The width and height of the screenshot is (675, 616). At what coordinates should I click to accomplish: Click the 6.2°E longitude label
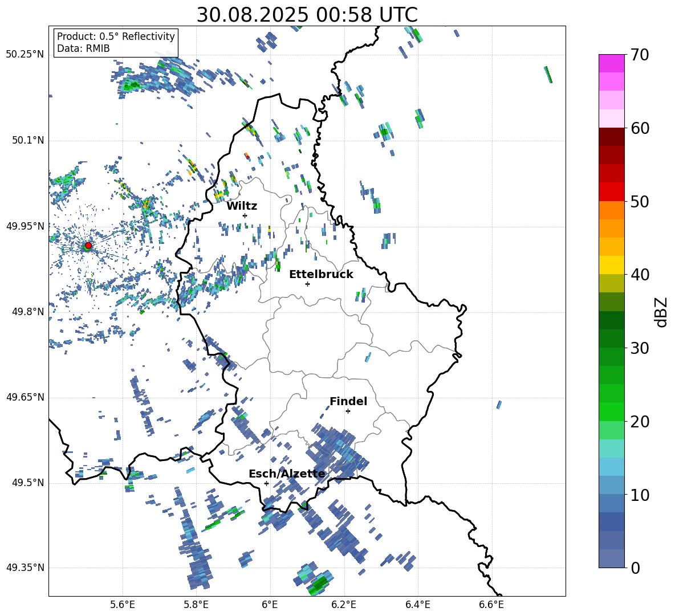[x=344, y=605]
